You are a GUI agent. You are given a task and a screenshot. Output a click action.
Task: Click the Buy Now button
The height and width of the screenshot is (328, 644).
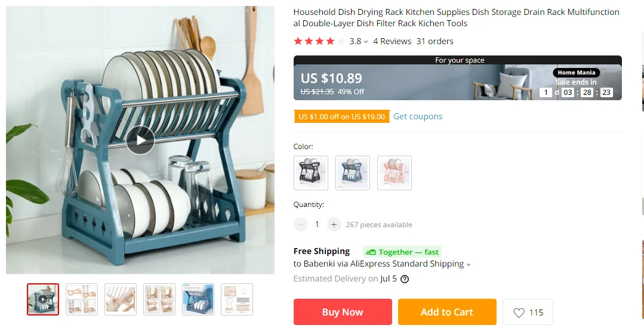click(x=343, y=312)
